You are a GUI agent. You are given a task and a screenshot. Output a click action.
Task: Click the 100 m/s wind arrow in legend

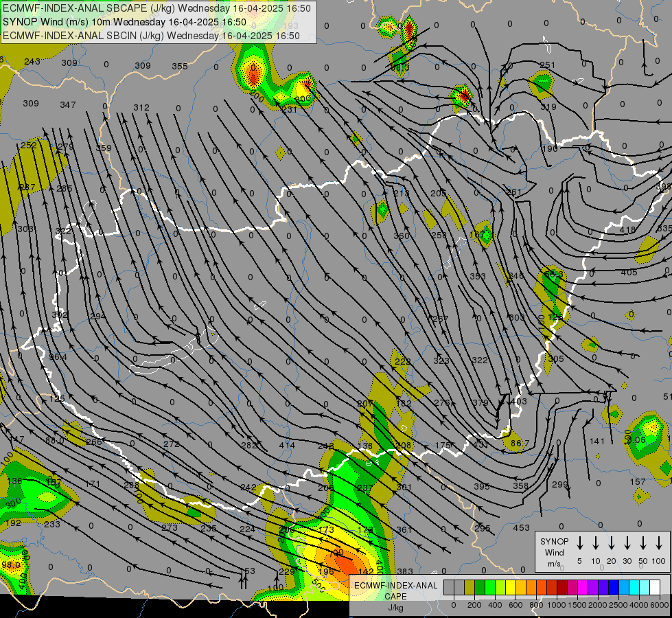point(659,542)
